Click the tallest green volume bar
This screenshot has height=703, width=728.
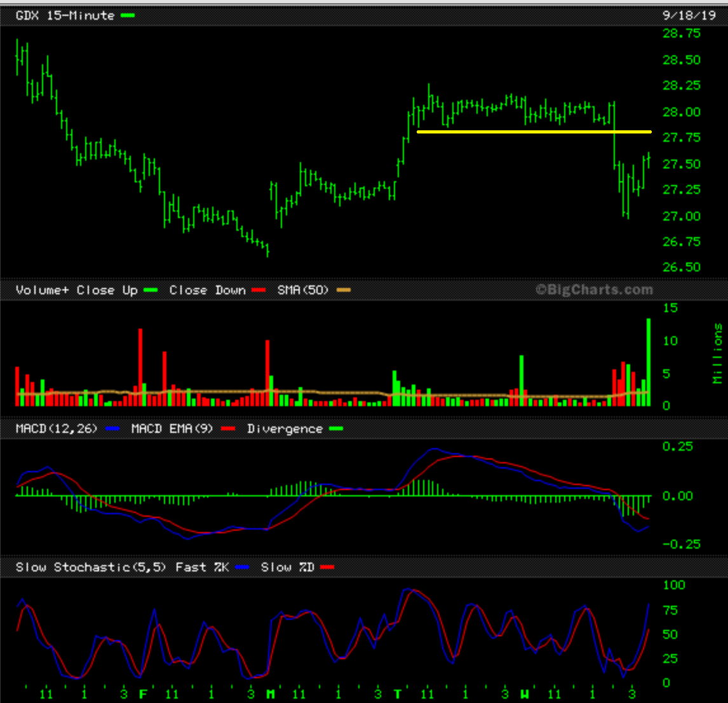[649, 362]
